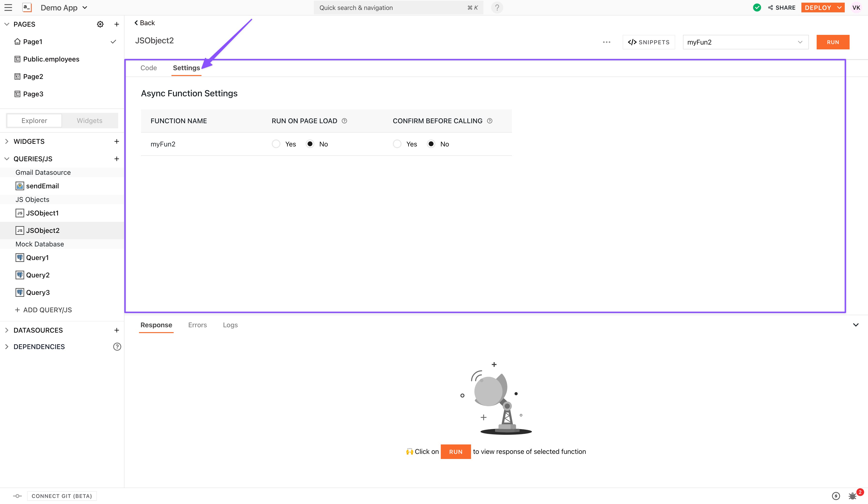Image resolution: width=868 pixels, height=504 pixels.
Task: Click the lightning bolt icon in the status bar
Action: click(836, 496)
